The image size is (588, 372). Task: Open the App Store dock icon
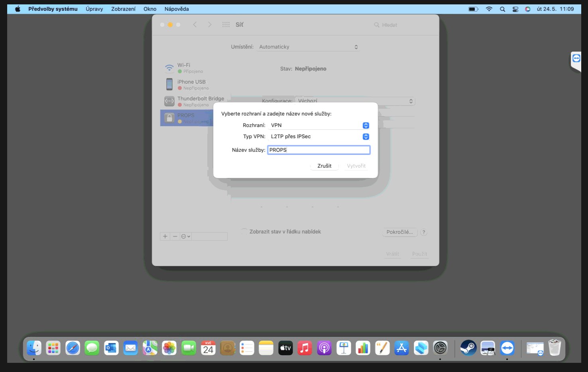coord(401,348)
